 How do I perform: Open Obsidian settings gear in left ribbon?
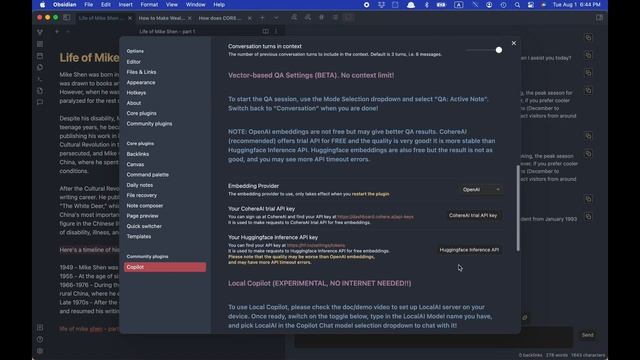40,351
